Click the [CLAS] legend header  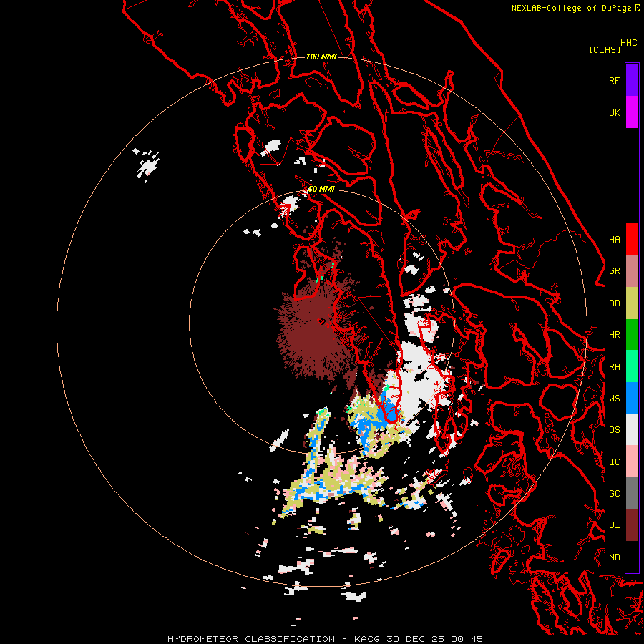click(x=605, y=49)
